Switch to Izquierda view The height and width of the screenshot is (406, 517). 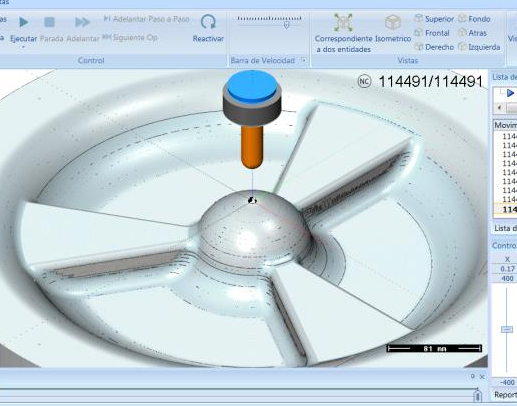[x=479, y=47]
